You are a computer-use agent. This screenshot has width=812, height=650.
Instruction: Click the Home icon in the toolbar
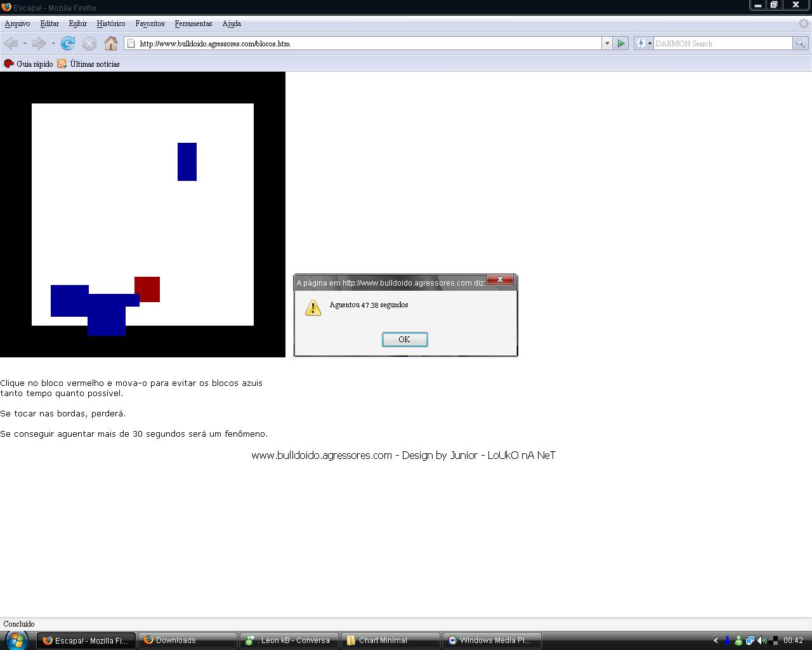click(111, 43)
